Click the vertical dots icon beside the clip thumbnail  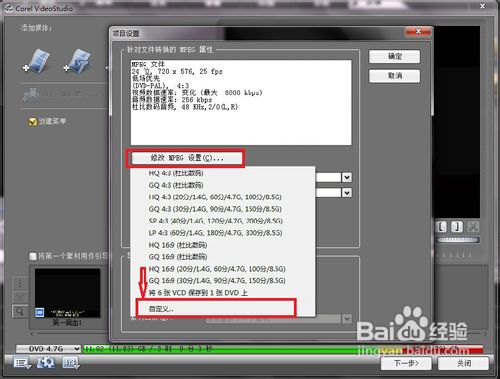(x=20, y=283)
